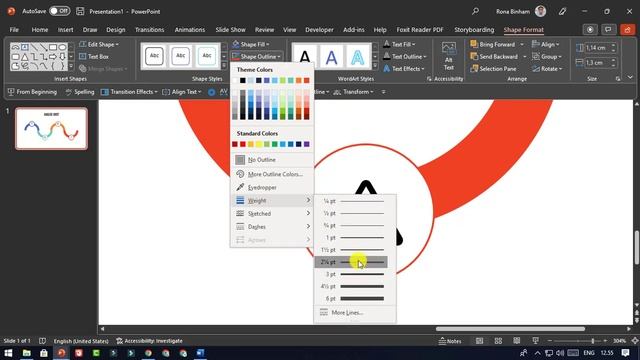
Task: Collapse the Shape Outline dropdown
Action: point(256,56)
